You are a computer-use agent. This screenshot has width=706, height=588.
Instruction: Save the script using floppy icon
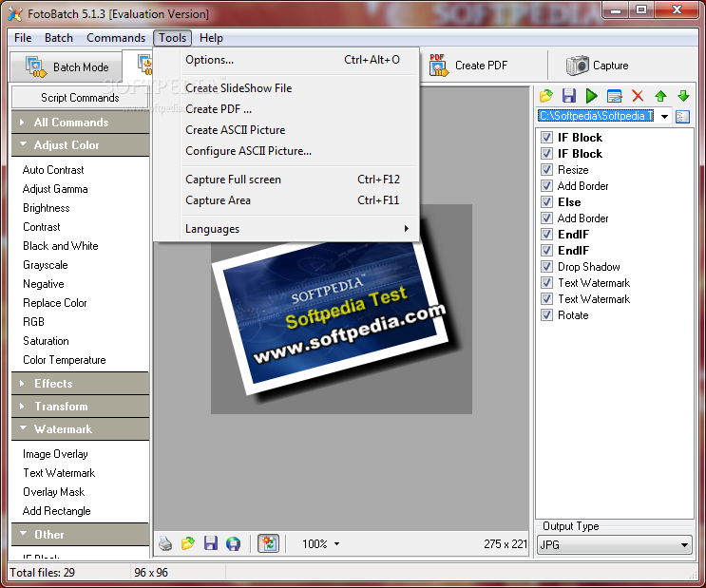568,95
